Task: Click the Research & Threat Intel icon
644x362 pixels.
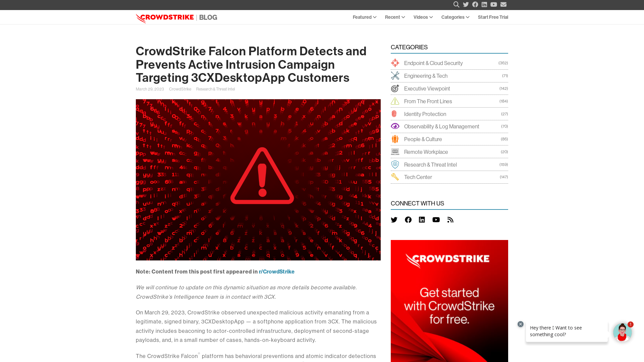Action: pyautogui.click(x=395, y=164)
